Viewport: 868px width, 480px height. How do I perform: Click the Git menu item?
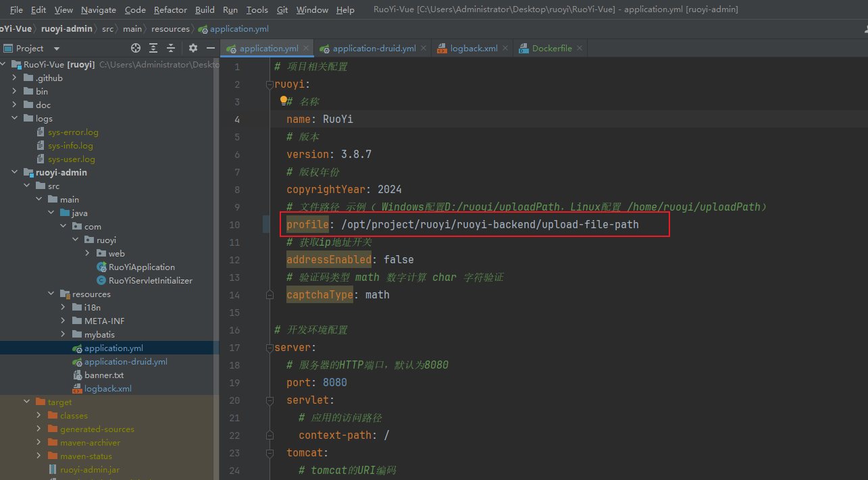282,9
